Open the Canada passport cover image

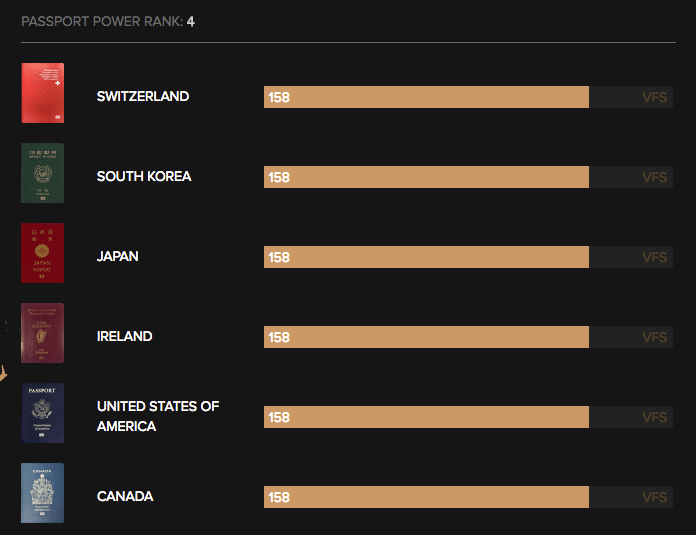[43, 493]
